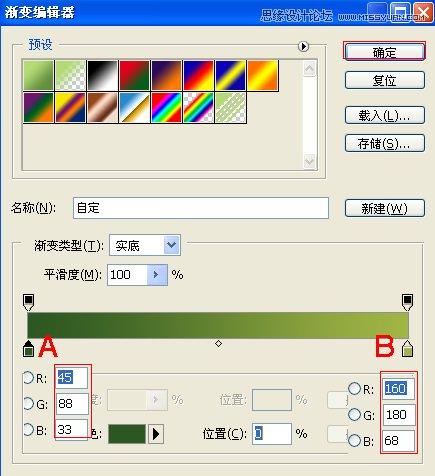Click the gradient midpoint diamond
The image size is (435, 476).
218,343
